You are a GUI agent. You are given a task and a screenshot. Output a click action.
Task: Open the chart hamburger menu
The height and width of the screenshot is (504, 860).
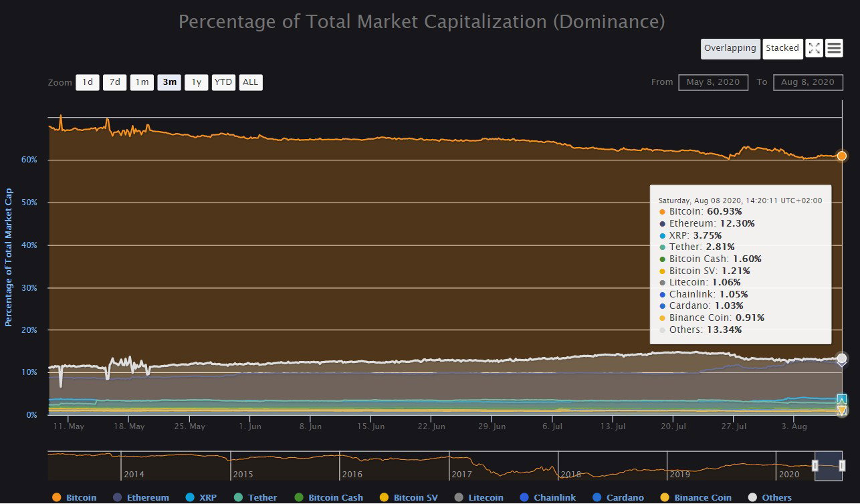point(833,48)
